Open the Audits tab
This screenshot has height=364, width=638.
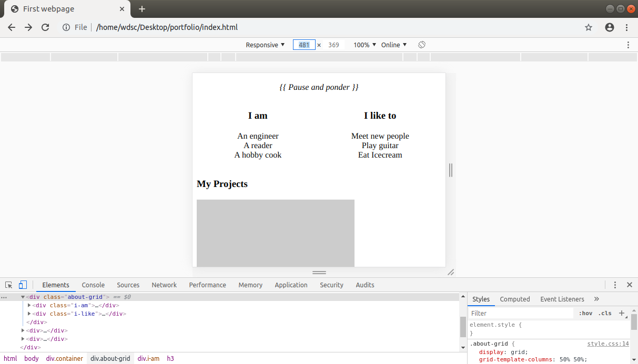point(365,285)
